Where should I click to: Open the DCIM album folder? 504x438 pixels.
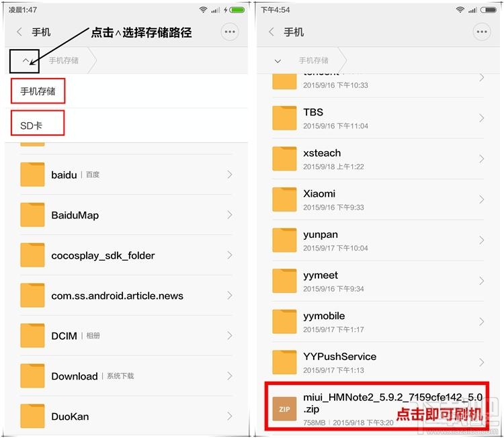[126, 335]
